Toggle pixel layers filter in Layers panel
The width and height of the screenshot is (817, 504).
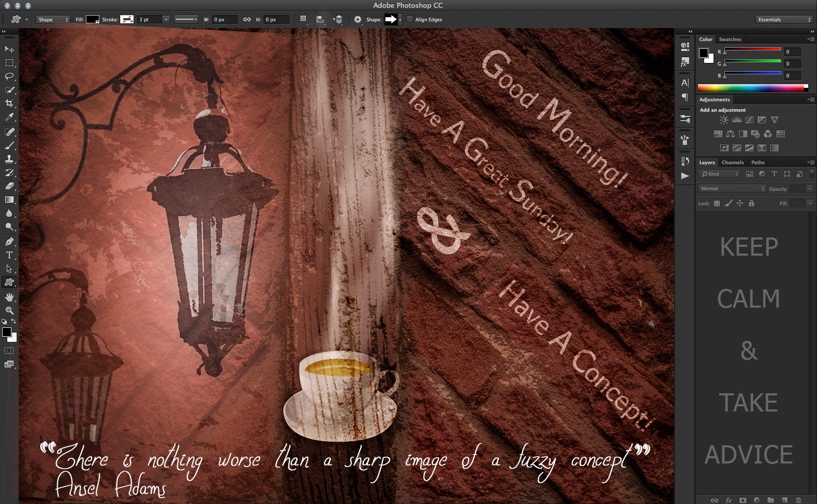[749, 174]
